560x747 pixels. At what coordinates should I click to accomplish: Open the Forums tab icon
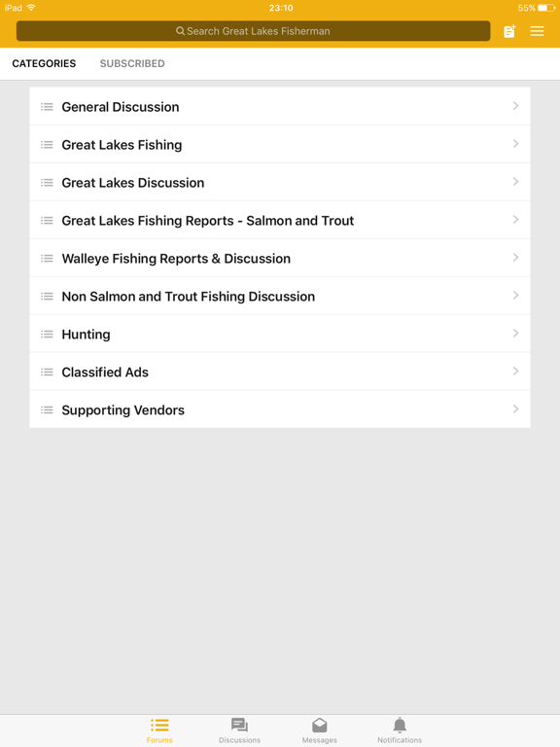pos(159,725)
